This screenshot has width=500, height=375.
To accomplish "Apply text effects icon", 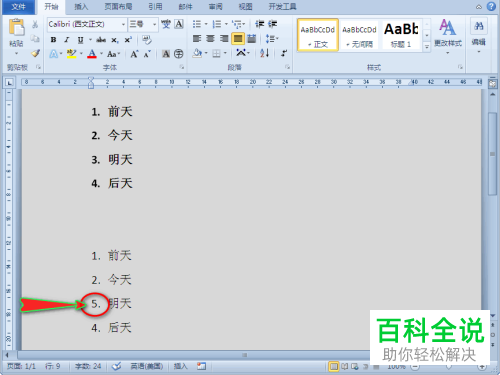I will coord(53,54).
